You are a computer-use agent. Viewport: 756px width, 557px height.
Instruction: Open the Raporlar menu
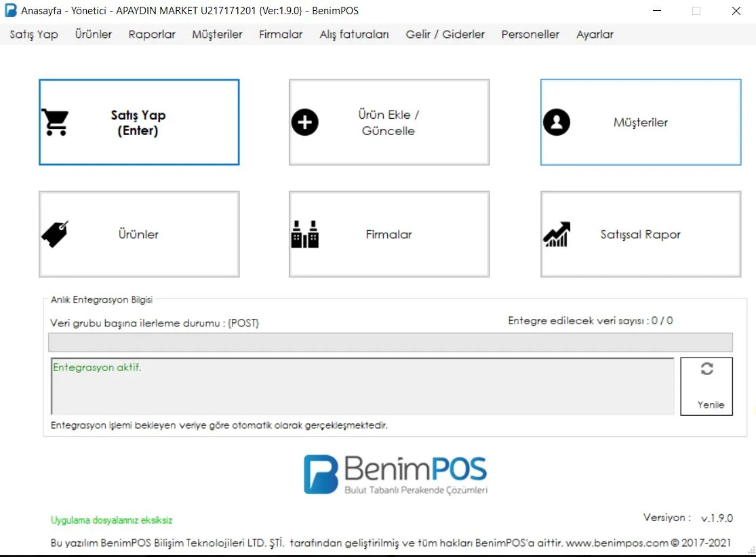pyautogui.click(x=152, y=34)
